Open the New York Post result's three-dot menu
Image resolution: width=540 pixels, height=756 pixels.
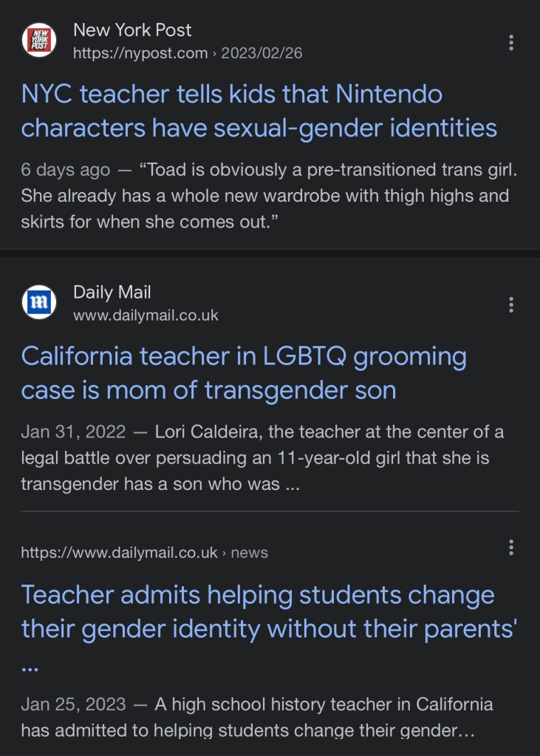click(x=510, y=43)
